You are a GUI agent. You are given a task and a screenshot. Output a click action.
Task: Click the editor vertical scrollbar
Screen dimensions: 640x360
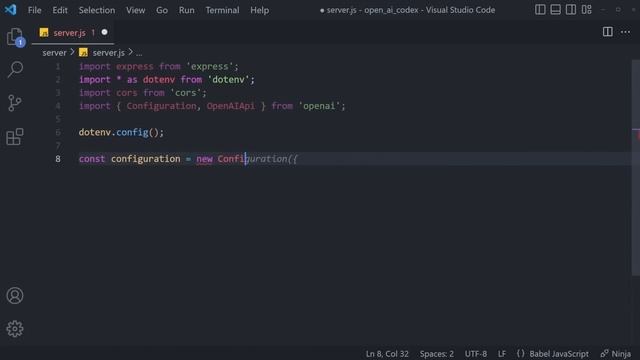(636, 167)
